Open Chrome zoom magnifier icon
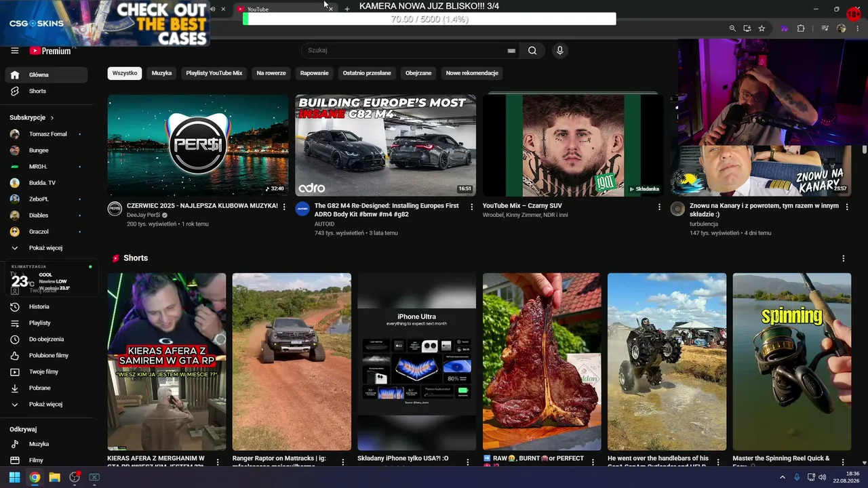The width and height of the screenshot is (868, 488). [x=732, y=28]
